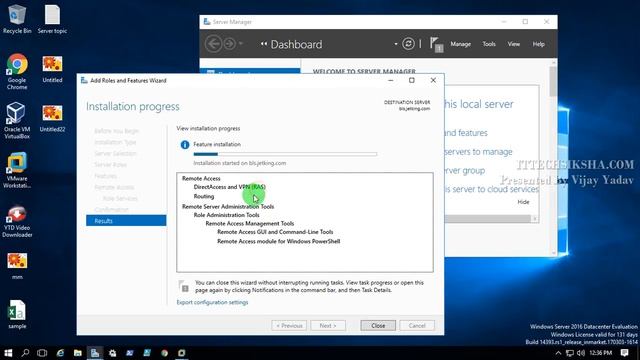Click the Server Manager forward arrow
This screenshot has height=360, width=640.
click(229, 44)
